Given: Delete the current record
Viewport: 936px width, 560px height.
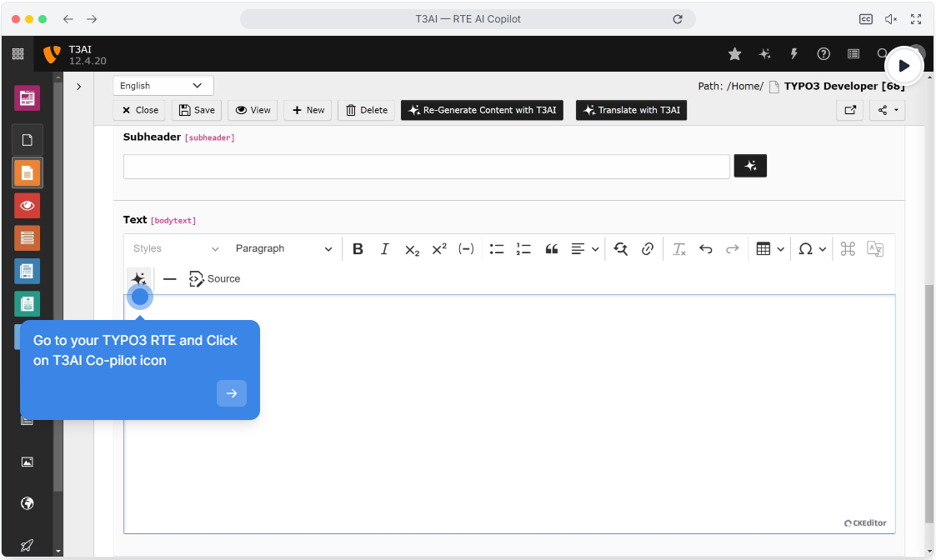Looking at the screenshot, I should tap(367, 110).
